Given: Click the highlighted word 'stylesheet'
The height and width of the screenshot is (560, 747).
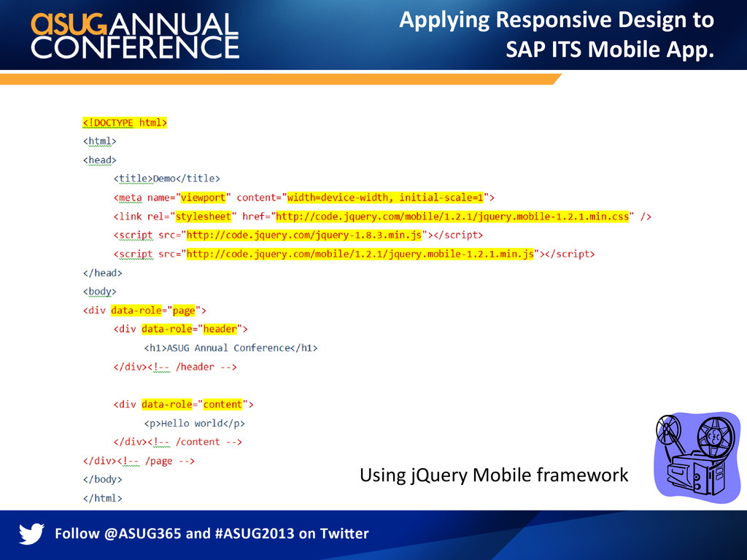Looking at the screenshot, I should [x=204, y=217].
